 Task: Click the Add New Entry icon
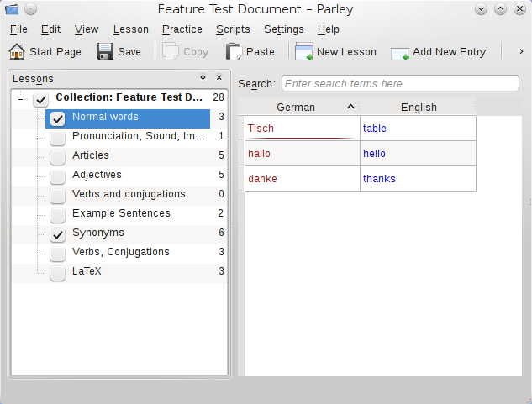coord(400,52)
